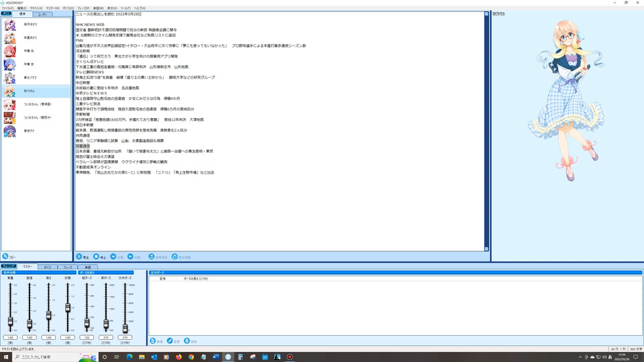Click the 短ポーズ slider handle
The image size is (644, 362).
(x=87, y=323)
